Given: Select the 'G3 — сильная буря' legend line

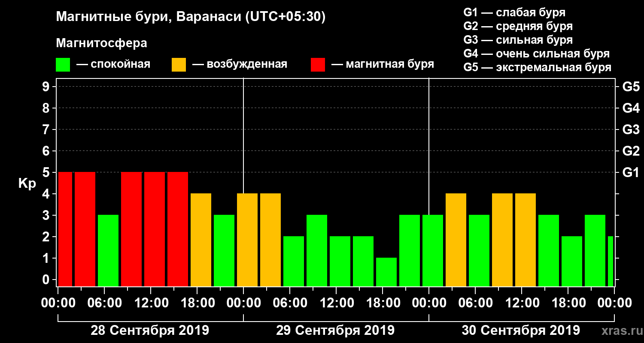Looking at the screenshot, I should pos(518,40).
